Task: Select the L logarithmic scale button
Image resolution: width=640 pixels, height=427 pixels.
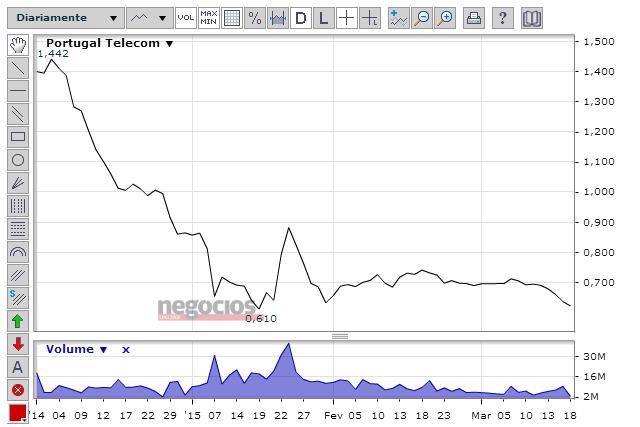Action: click(323, 18)
